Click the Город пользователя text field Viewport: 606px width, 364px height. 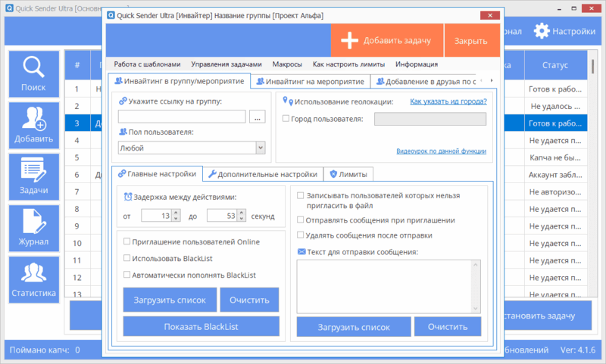pyautogui.click(x=430, y=119)
